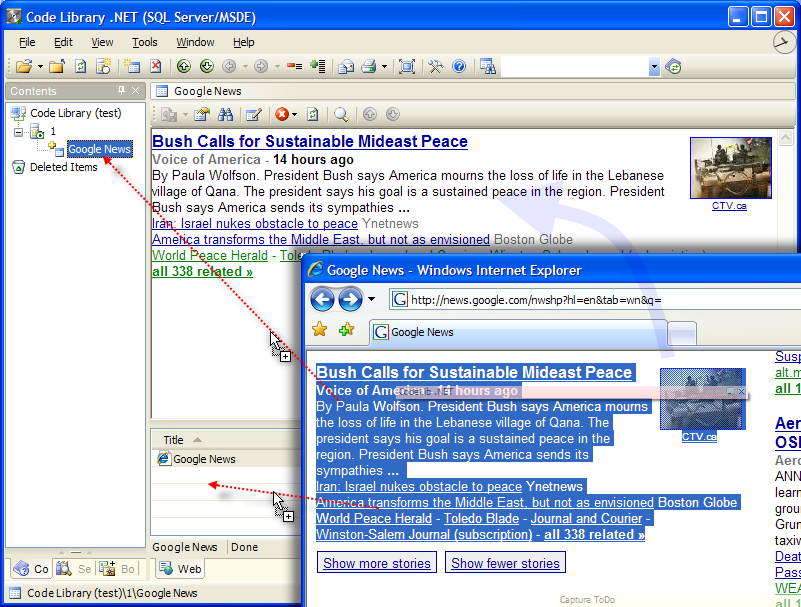Open the dropdown arrow next to the print icon
The width and height of the screenshot is (801, 607).
click(x=384, y=66)
